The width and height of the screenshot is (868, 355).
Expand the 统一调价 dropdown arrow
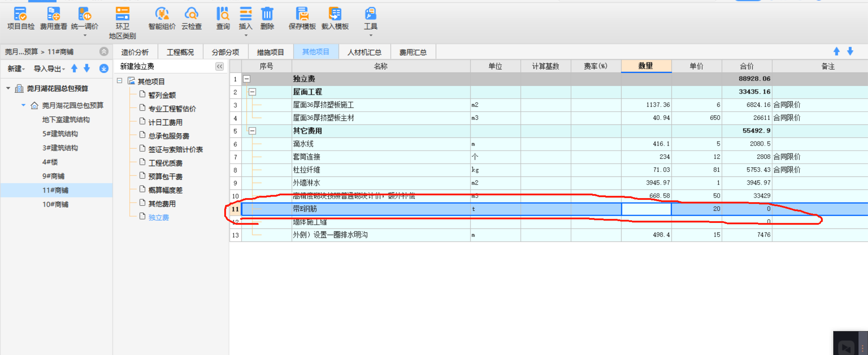click(x=85, y=35)
